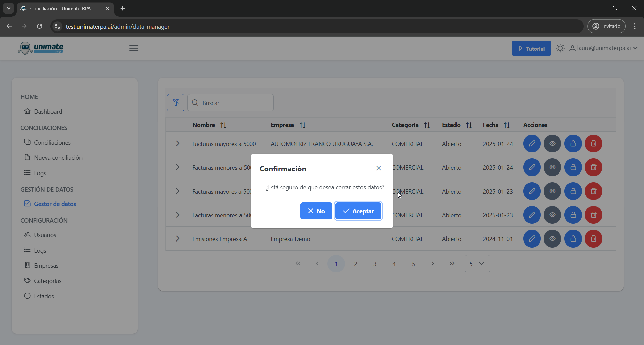
Task: Click the No button in confirmation dialog
Action: [x=316, y=211]
